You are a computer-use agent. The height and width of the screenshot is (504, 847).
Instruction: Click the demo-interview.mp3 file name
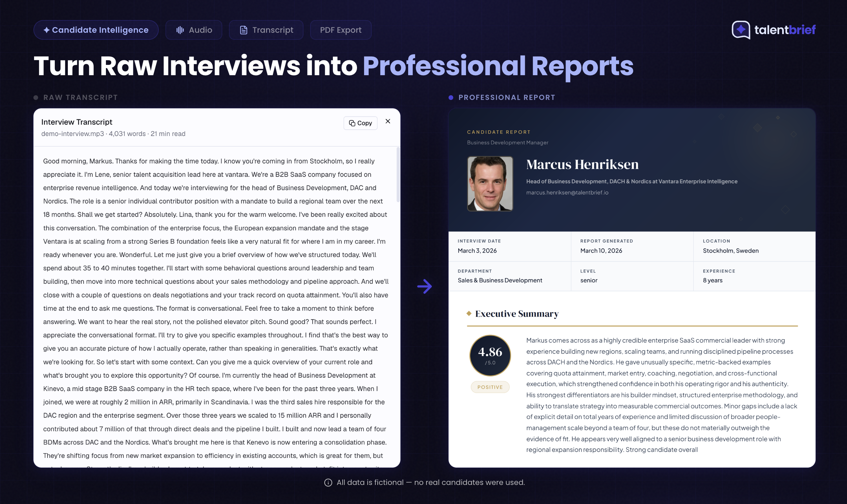tap(72, 134)
